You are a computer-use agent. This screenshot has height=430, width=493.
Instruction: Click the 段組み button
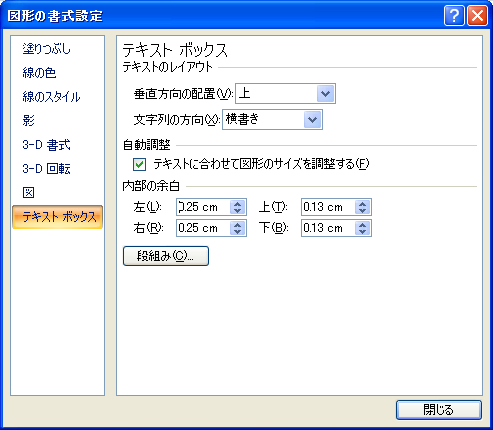pos(166,256)
